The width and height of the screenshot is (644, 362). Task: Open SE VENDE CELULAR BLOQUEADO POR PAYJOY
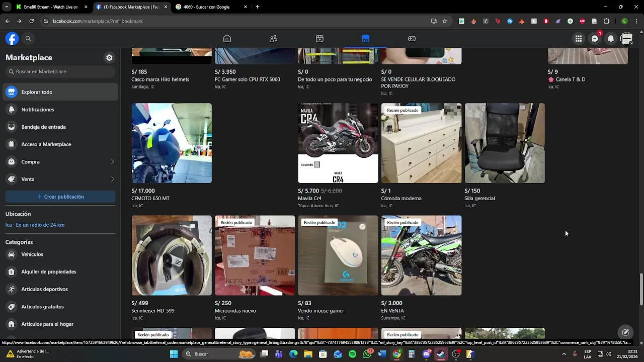click(x=418, y=82)
